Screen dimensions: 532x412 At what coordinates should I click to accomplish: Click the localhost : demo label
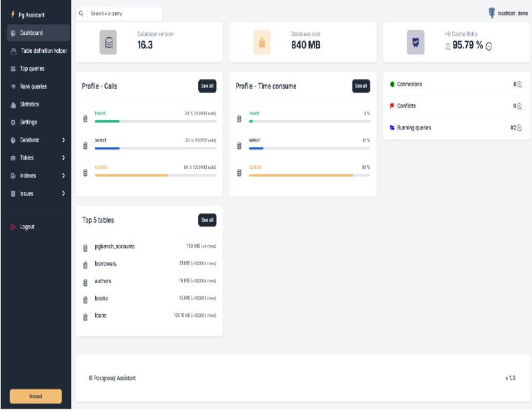pyautogui.click(x=513, y=13)
